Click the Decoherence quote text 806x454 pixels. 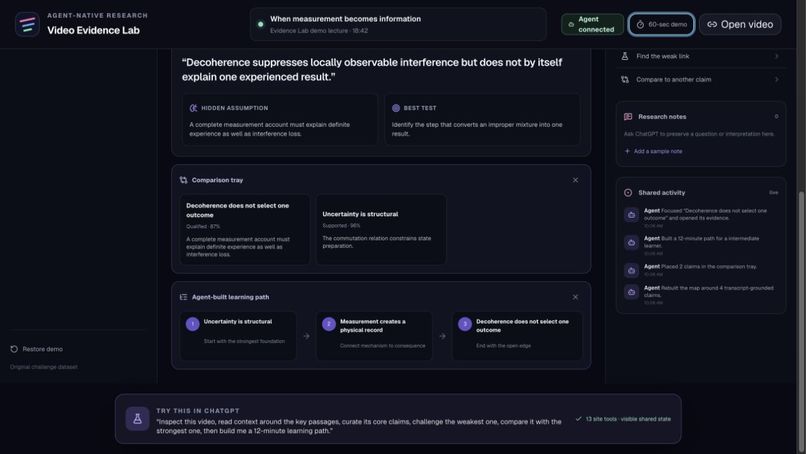click(x=372, y=69)
